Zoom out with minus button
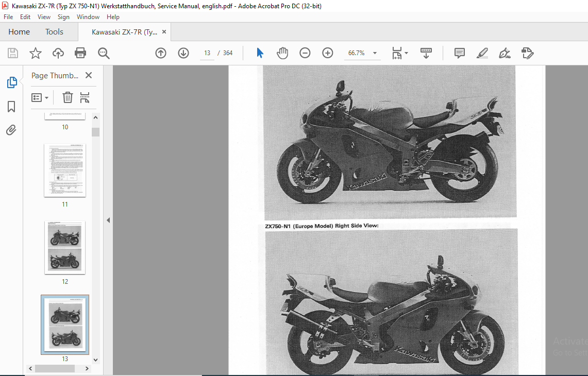588x376 pixels. pos(305,53)
